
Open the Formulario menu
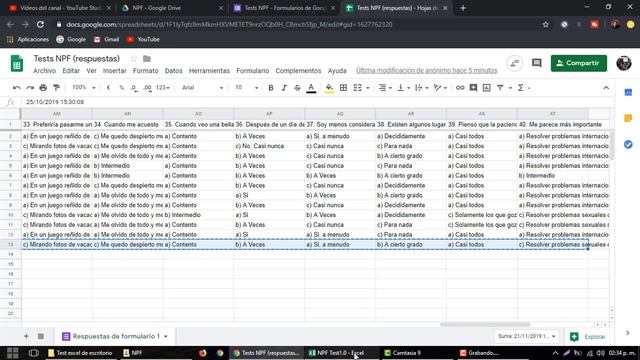(x=253, y=71)
